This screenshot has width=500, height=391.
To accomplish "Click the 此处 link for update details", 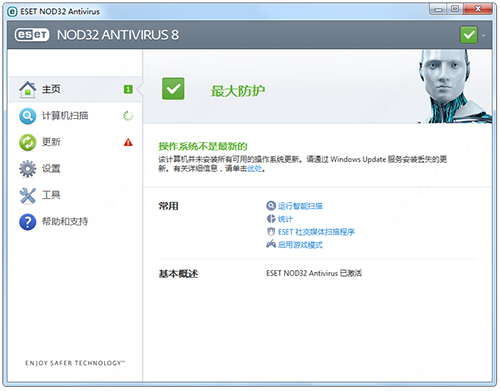I will coord(254,169).
